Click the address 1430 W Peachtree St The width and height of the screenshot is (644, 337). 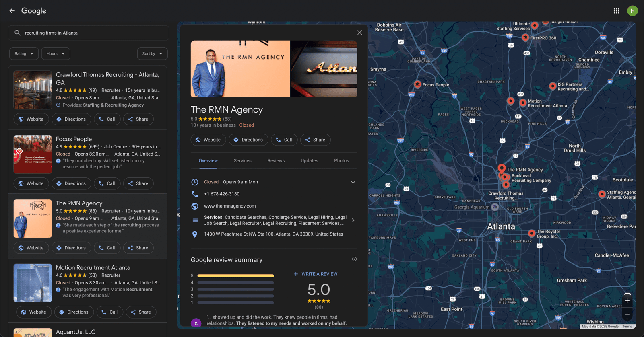(274, 234)
